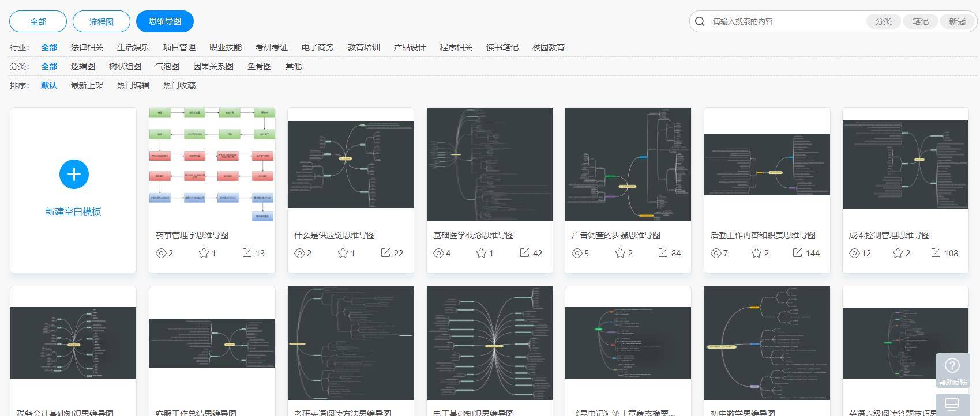Filter industry by 读书笔记
Screen dimensions: 980x416
tap(502, 47)
